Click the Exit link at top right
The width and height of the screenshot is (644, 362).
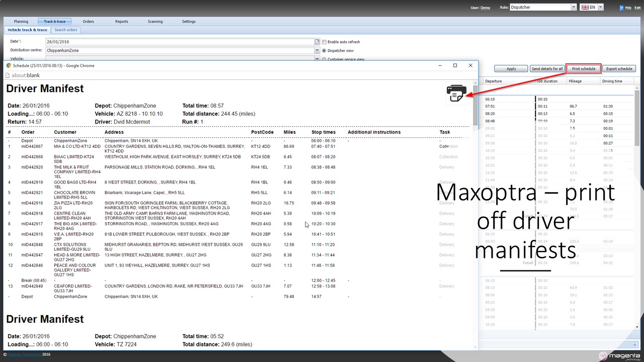(x=637, y=8)
